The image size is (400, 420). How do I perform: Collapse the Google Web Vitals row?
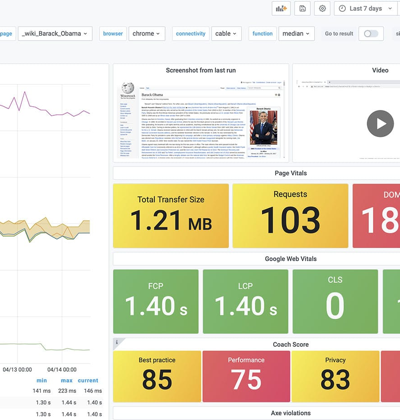point(291,259)
